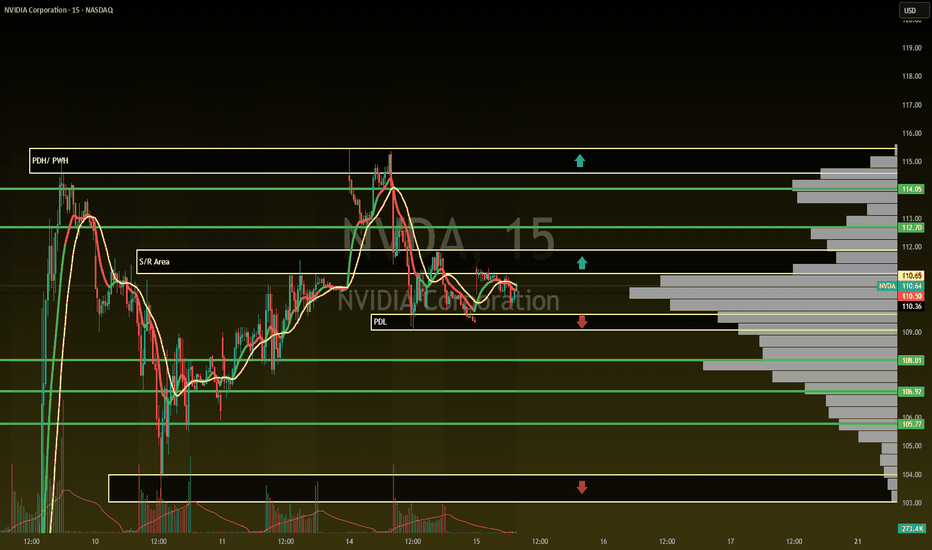The width and height of the screenshot is (932, 550).
Task: Click the 117.00 price axis tick
Action: (x=912, y=105)
